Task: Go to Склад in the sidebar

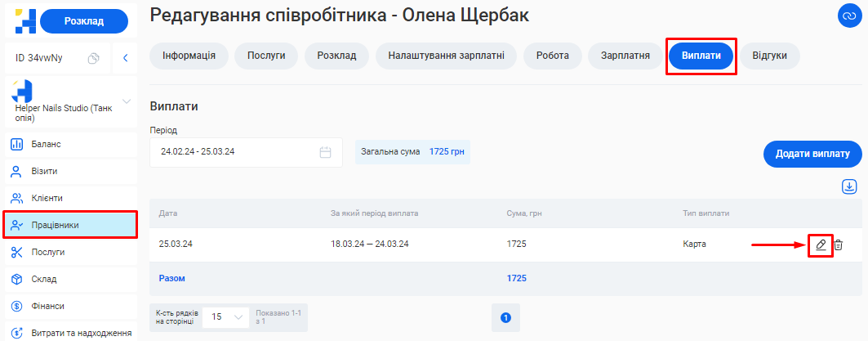Action: pos(44,279)
